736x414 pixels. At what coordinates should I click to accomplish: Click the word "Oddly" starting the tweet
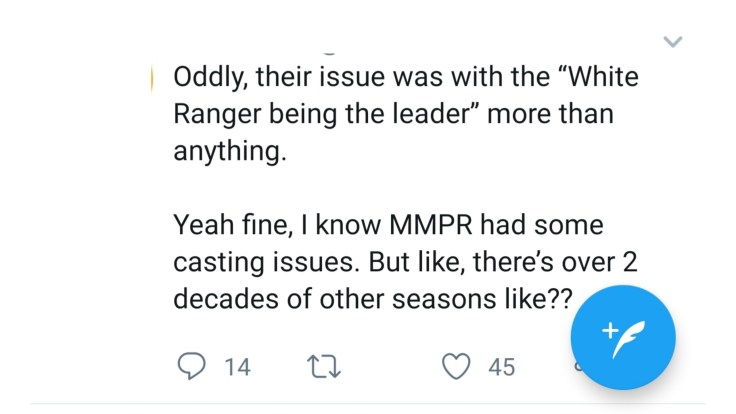point(207,77)
